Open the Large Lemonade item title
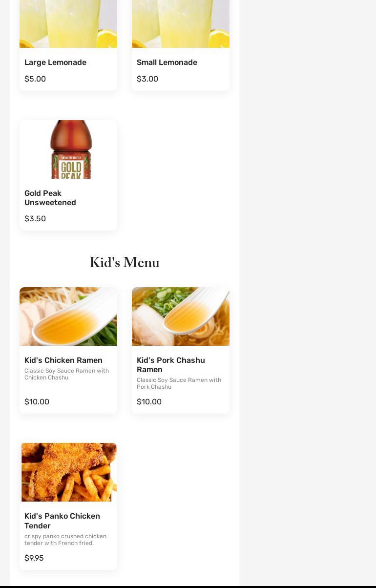Viewport: 376px width, 588px height. (55, 63)
